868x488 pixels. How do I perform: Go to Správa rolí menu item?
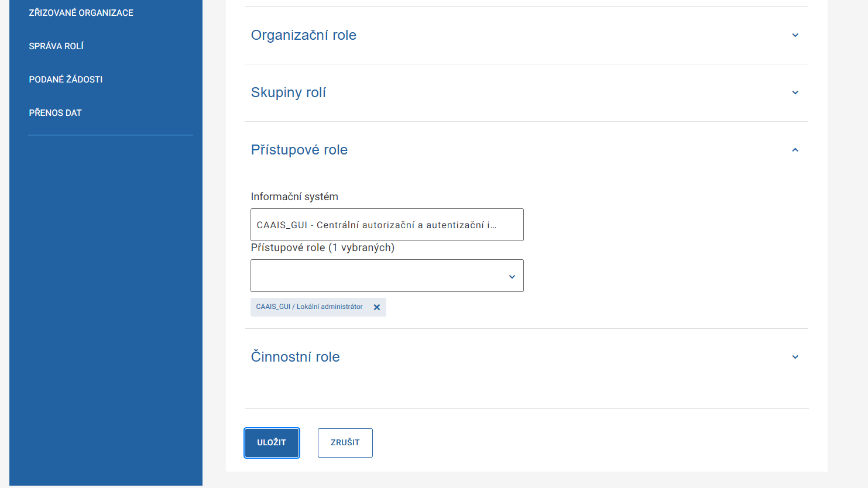tap(56, 46)
